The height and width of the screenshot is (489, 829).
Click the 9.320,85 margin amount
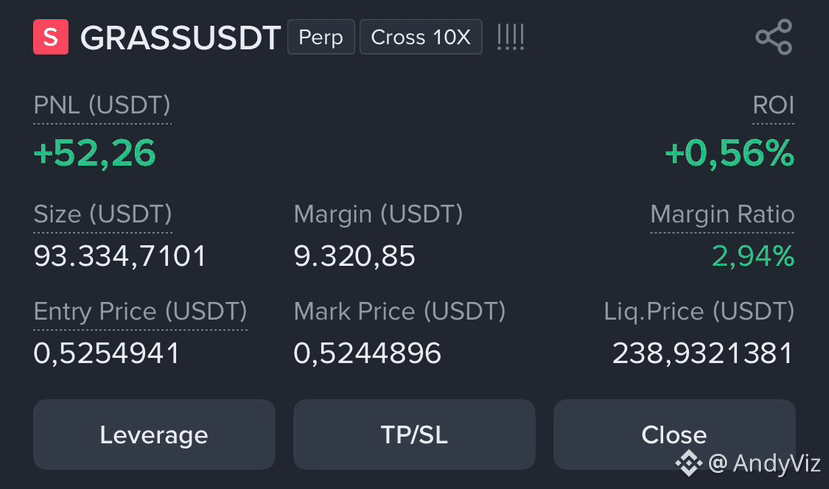[354, 256]
